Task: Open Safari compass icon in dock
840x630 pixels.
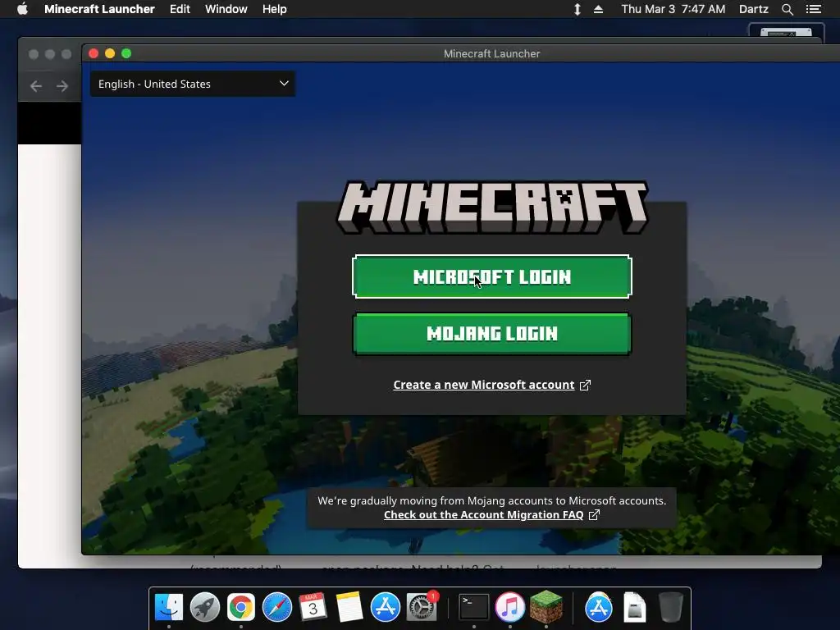Action: [277, 607]
